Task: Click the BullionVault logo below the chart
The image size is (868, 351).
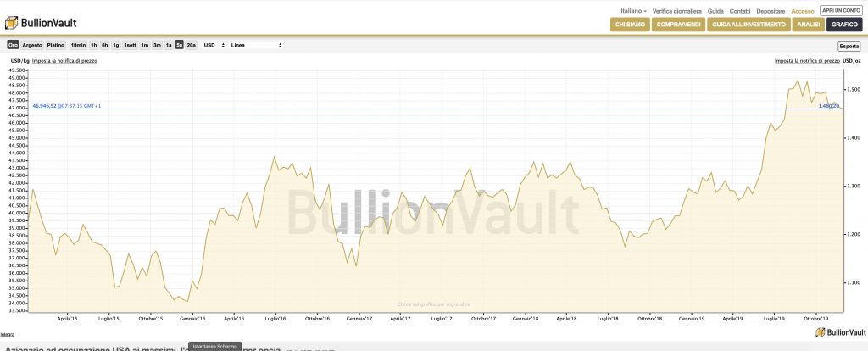Action: (x=840, y=332)
